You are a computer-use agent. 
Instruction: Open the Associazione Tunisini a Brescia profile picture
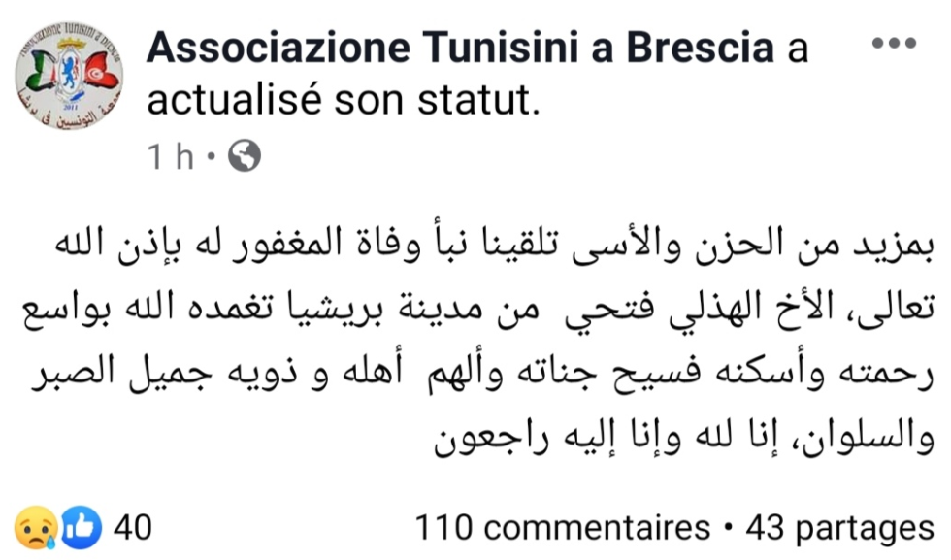(x=69, y=76)
